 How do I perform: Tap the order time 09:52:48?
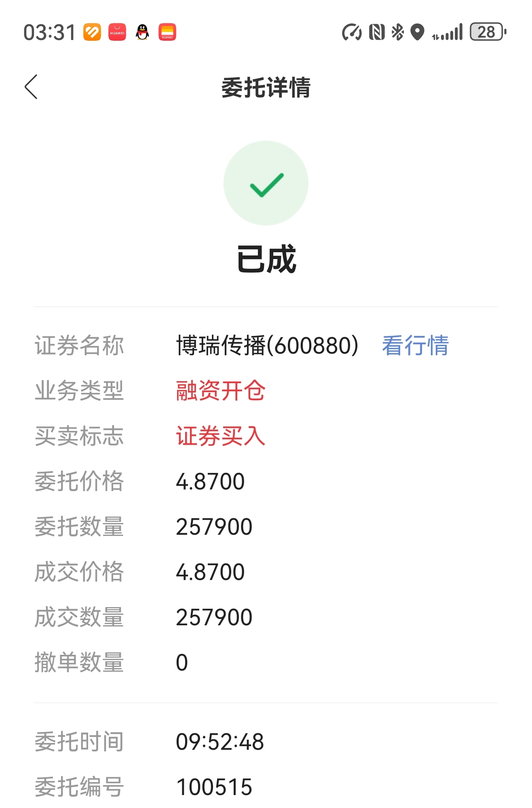[220, 742]
